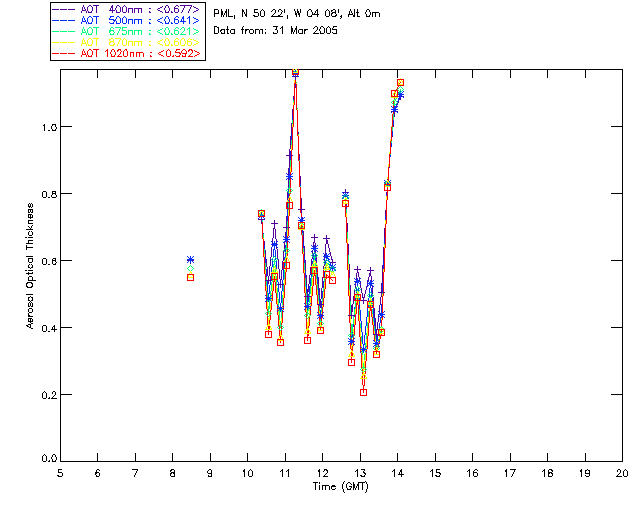Click the x-axis tick label "20"

click(622, 473)
